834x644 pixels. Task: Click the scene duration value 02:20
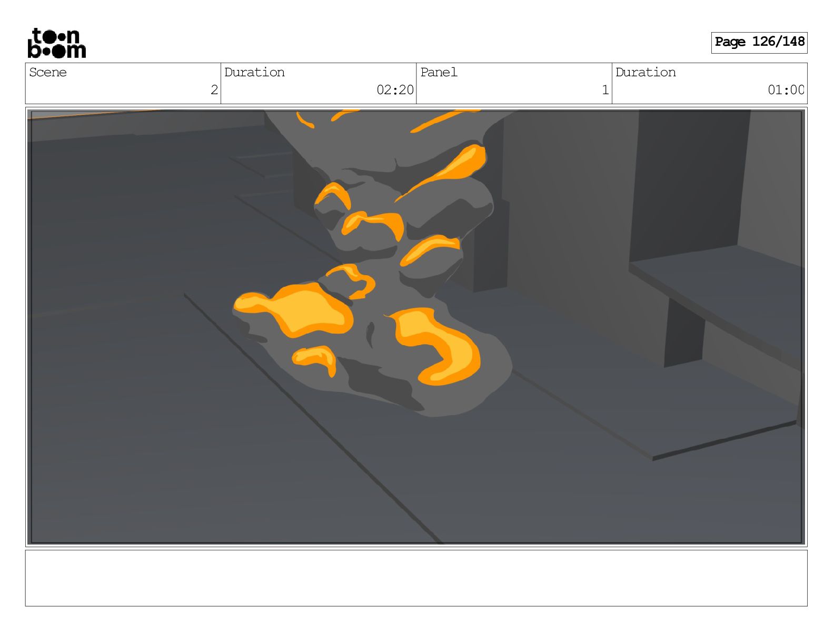click(x=395, y=90)
